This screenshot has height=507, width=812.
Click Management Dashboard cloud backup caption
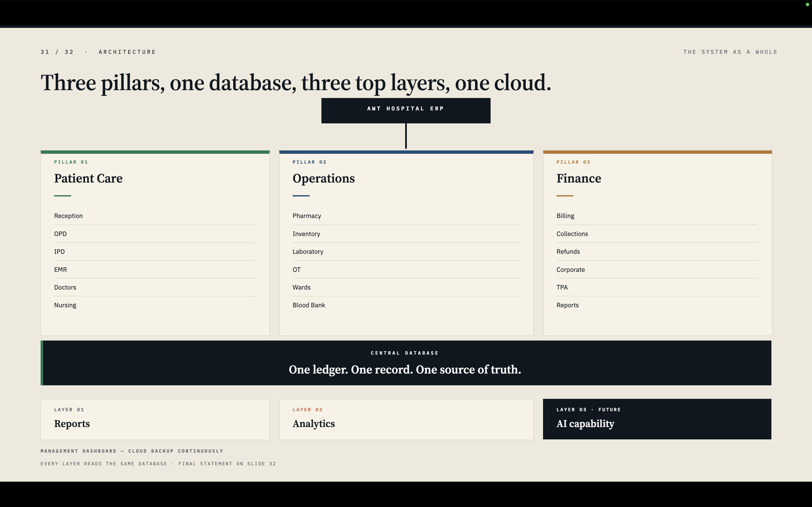132,451
